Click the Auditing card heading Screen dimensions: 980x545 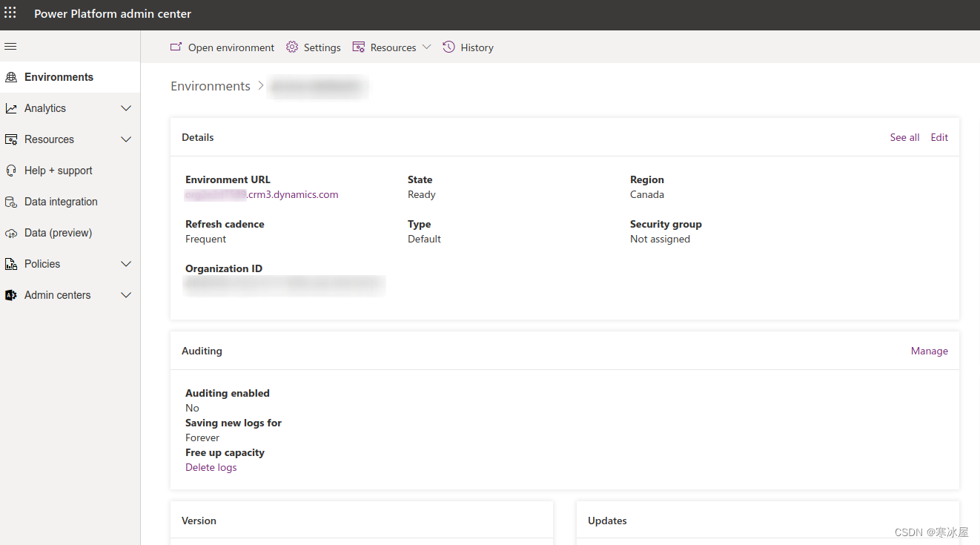202,351
